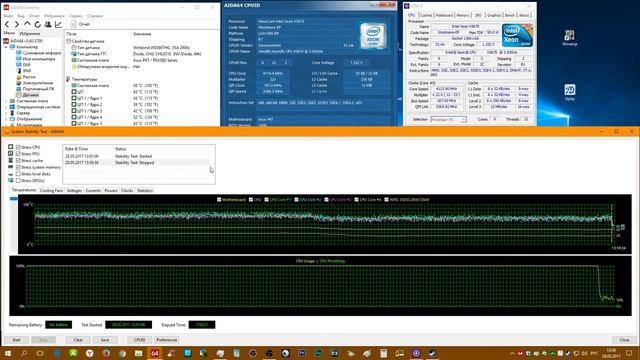
Task: Enable Stress local disks checkbox
Action: click(x=18, y=174)
